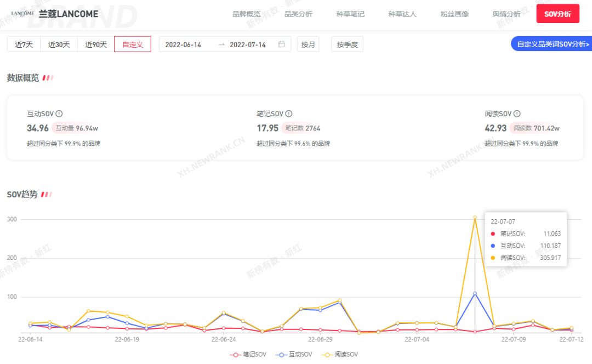Screen dimensions: 592x364
Task: Select the 近30天 time range
Action: click(x=59, y=44)
